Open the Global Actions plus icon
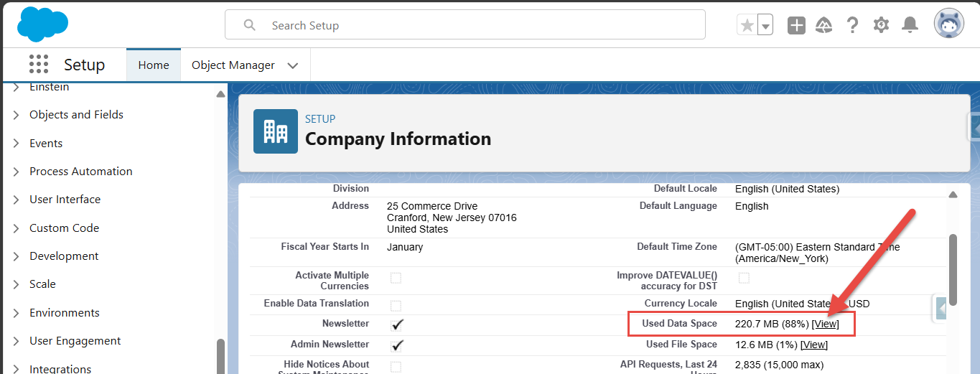The width and height of the screenshot is (980, 374). 796,25
